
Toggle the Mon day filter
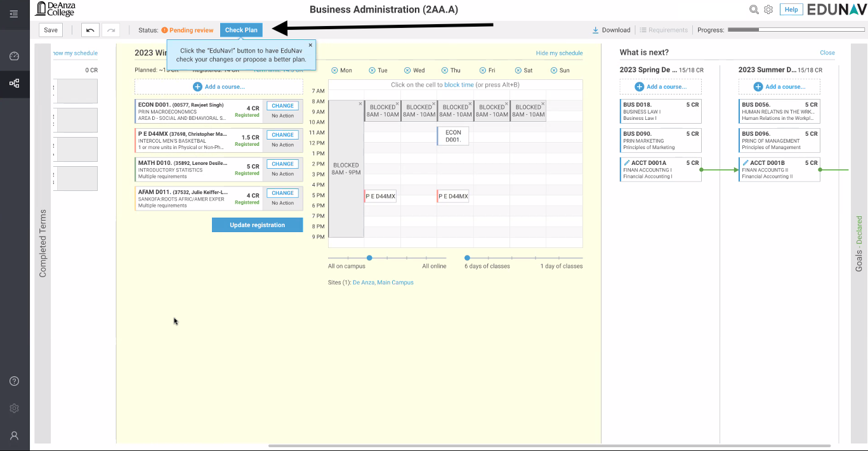click(x=335, y=70)
